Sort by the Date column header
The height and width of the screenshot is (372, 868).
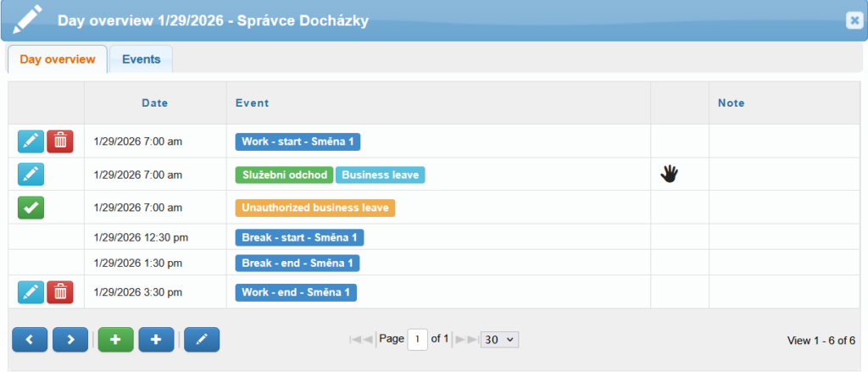pos(154,103)
